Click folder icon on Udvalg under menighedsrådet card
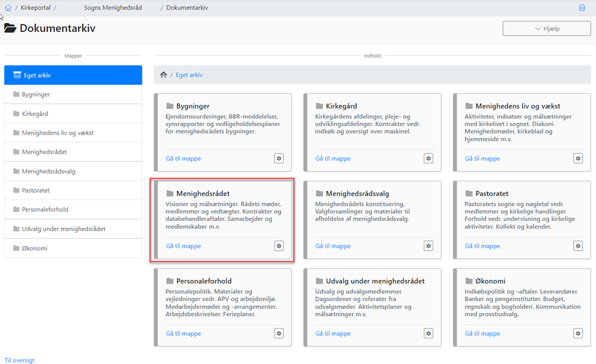This screenshot has height=364, width=596. (x=319, y=281)
